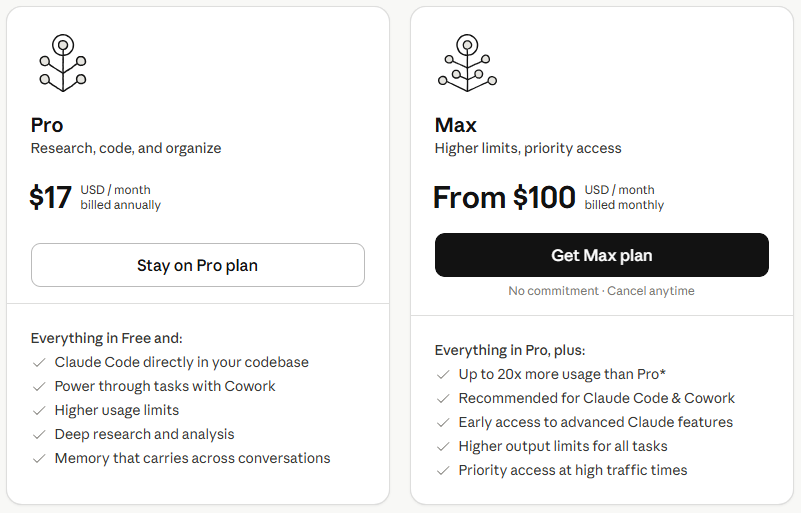Click the checkmark beside Up to 20x more usage
Viewport: 801px width, 513px height.
coord(443,375)
